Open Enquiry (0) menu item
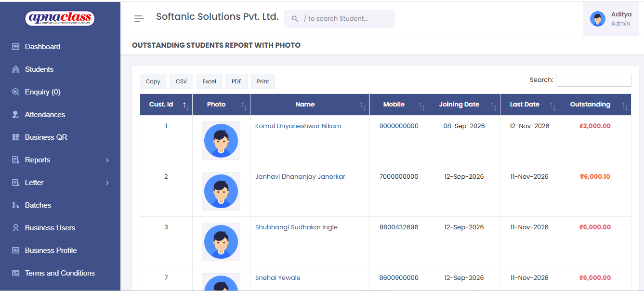The image size is (644, 291). tap(60, 92)
